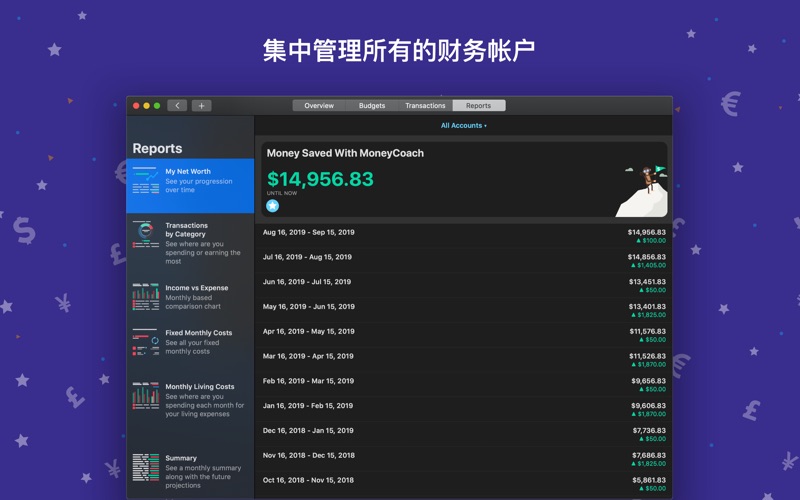Click the $100.00 increase amount
Image resolution: width=800 pixels, height=500 pixels.
click(x=651, y=240)
